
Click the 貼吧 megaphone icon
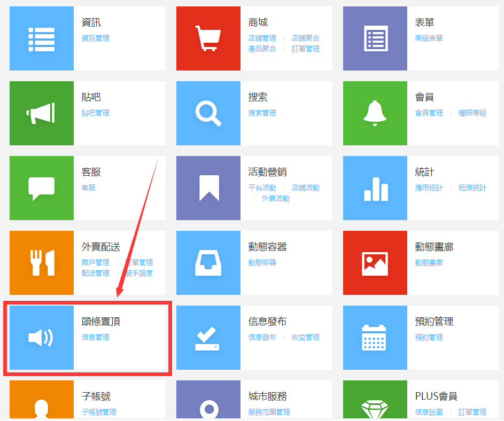(x=42, y=113)
